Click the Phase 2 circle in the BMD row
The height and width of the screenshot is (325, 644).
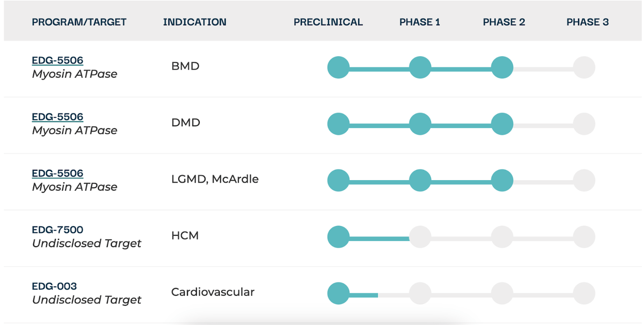click(x=502, y=67)
